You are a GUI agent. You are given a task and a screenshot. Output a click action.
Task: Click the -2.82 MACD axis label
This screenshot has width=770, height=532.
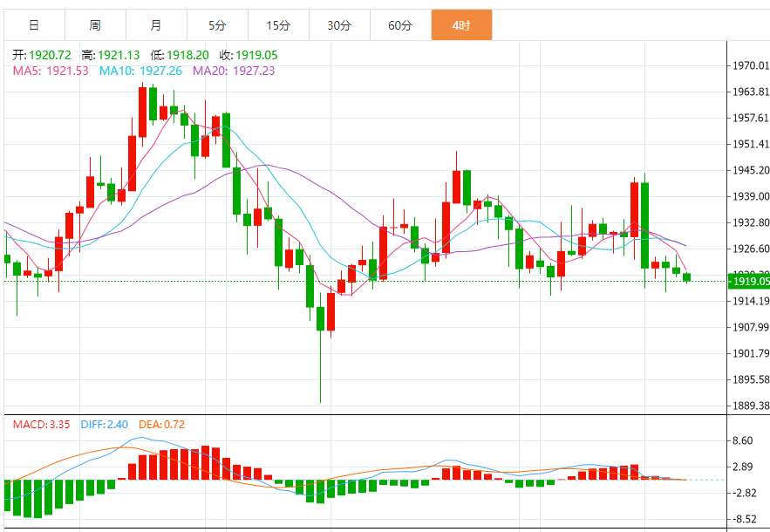743,494
